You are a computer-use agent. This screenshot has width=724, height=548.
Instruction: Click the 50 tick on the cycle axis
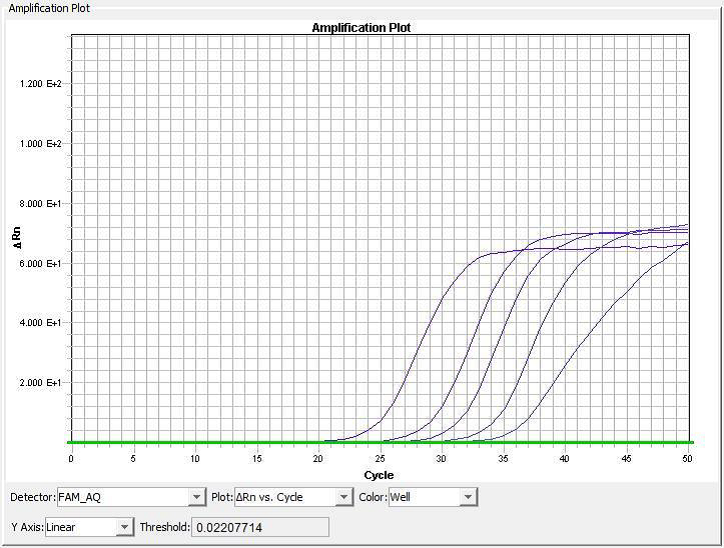(687, 459)
